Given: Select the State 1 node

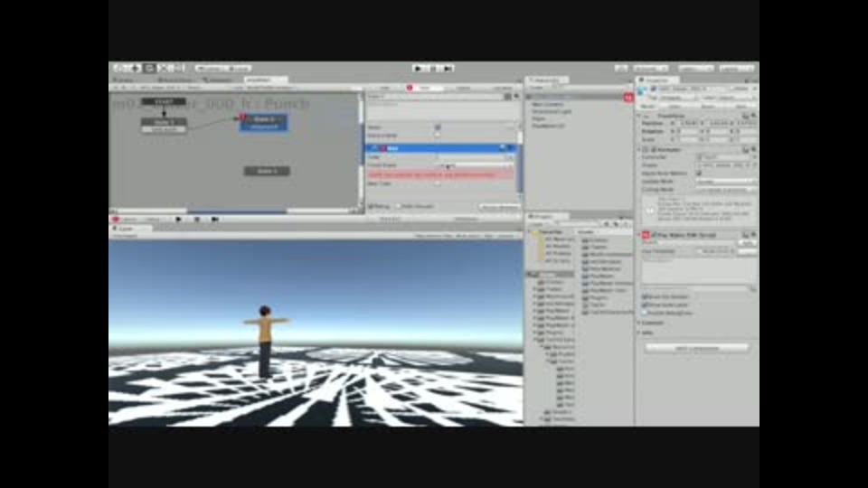Looking at the screenshot, I should (164, 125).
